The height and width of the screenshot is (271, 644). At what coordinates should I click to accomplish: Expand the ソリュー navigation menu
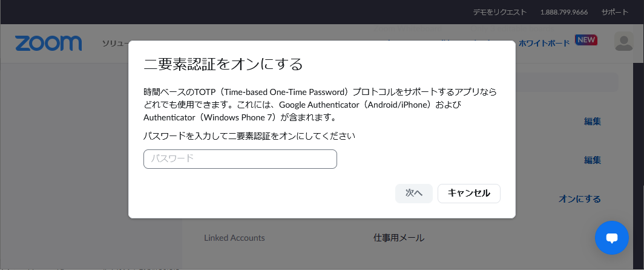(116, 43)
